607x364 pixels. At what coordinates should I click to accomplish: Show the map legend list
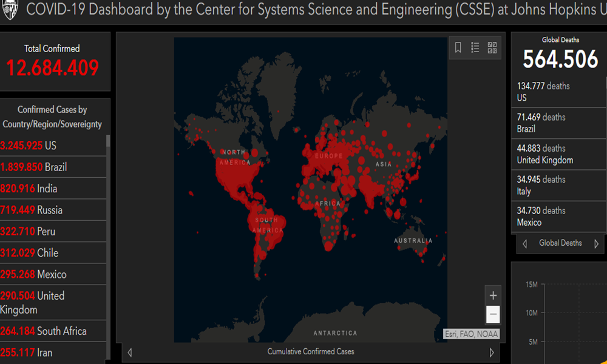pos(475,47)
